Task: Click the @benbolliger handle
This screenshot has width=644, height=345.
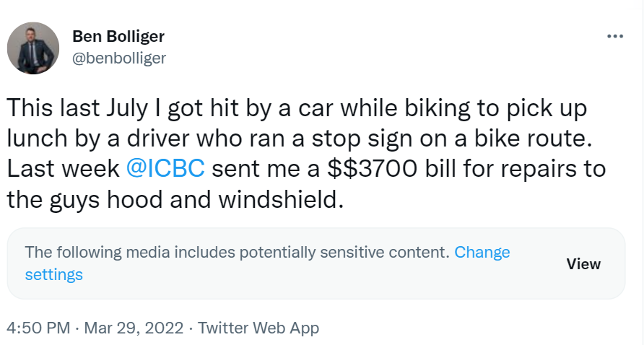Action: [x=119, y=58]
